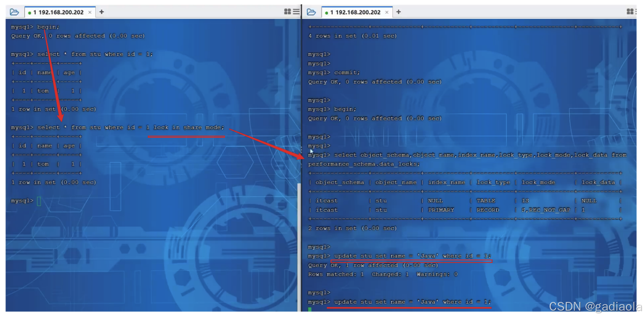Open the hamburger menu in left pane
Image resolution: width=644 pixels, height=318 pixels.
coord(296,12)
